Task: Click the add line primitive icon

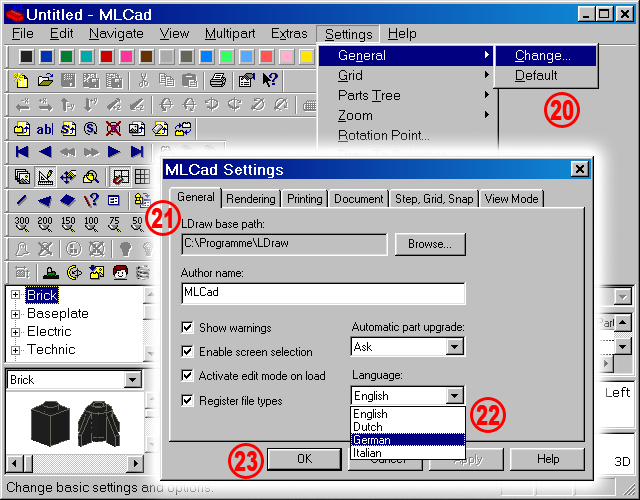Action: pyautogui.click(x=22, y=200)
